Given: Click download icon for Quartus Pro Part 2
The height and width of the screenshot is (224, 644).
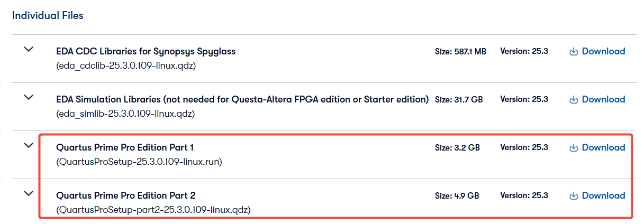Looking at the screenshot, I should (574, 196).
